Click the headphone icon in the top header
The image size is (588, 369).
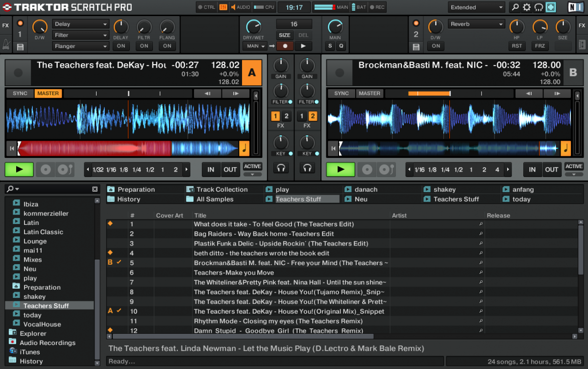(539, 7)
